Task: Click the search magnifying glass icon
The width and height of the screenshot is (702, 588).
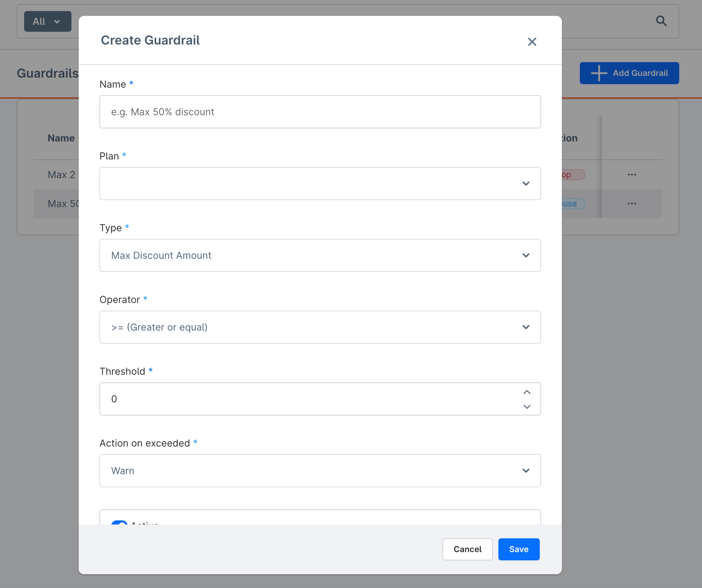Action: point(661,21)
